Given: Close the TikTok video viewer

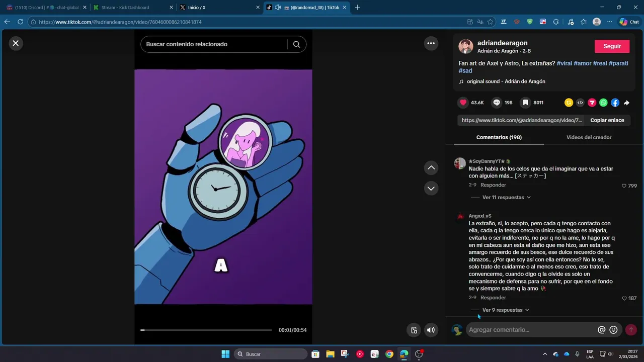Looking at the screenshot, I should 16,43.
